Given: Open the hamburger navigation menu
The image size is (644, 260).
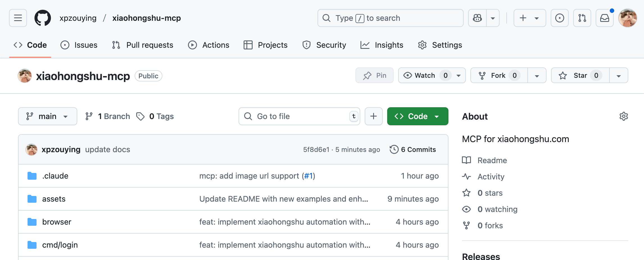Looking at the screenshot, I should [x=18, y=18].
